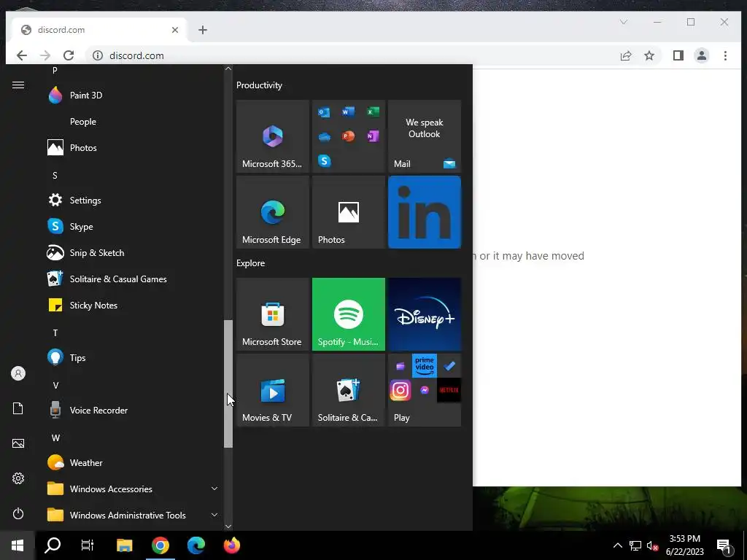Open the Office apps folder tile

pyautogui.click(x=348, y=136)
